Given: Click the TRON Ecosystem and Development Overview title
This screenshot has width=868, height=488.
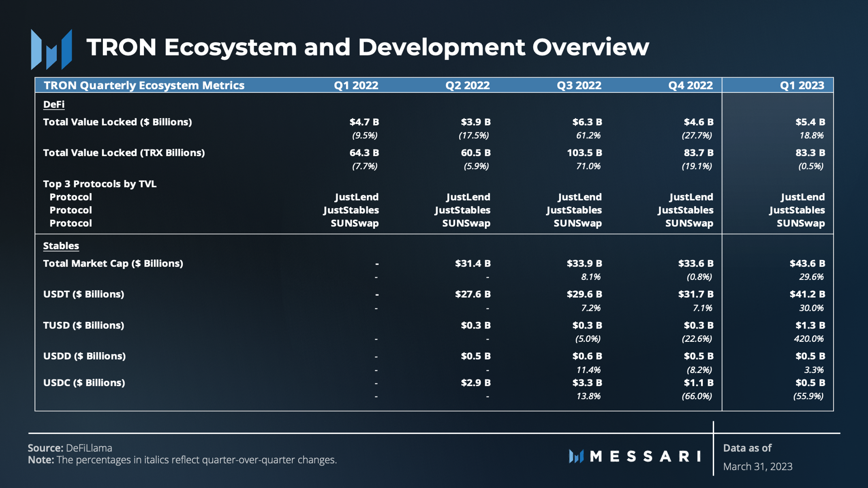Looking at the screenshot, I should click(367, 47).
